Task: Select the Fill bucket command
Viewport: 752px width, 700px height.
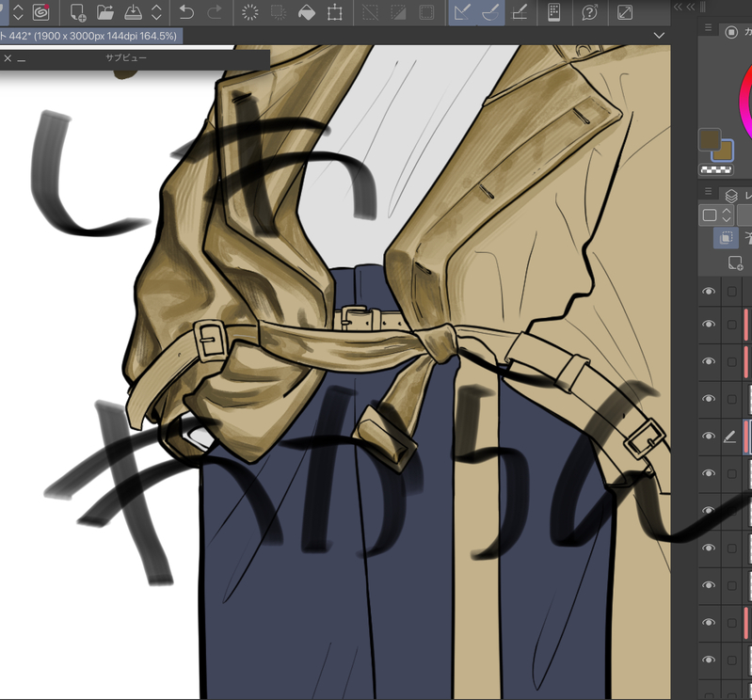Action: 307,12
